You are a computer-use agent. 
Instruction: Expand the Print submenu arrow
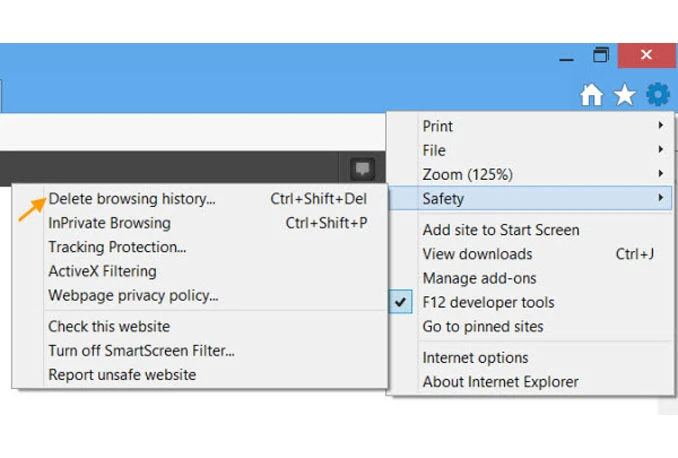[660, 125]
